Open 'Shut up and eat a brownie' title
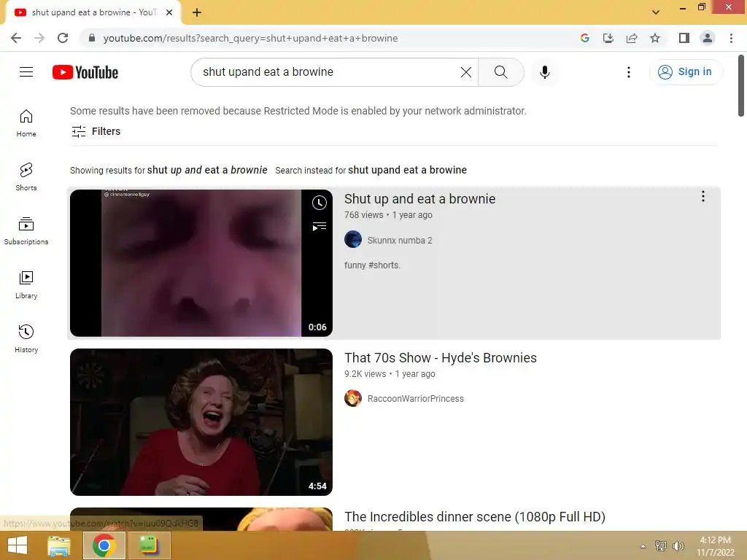The image size is (747, 560). [x=419, y=198]
